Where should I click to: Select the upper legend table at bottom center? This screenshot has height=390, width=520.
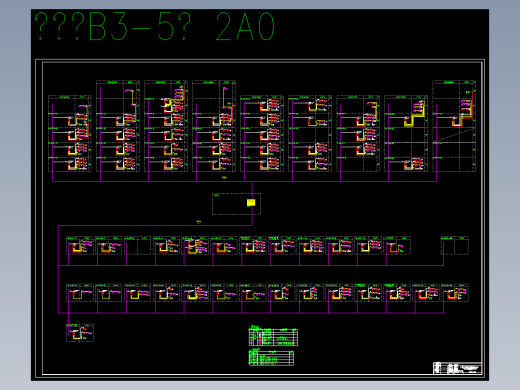(273, 336)
